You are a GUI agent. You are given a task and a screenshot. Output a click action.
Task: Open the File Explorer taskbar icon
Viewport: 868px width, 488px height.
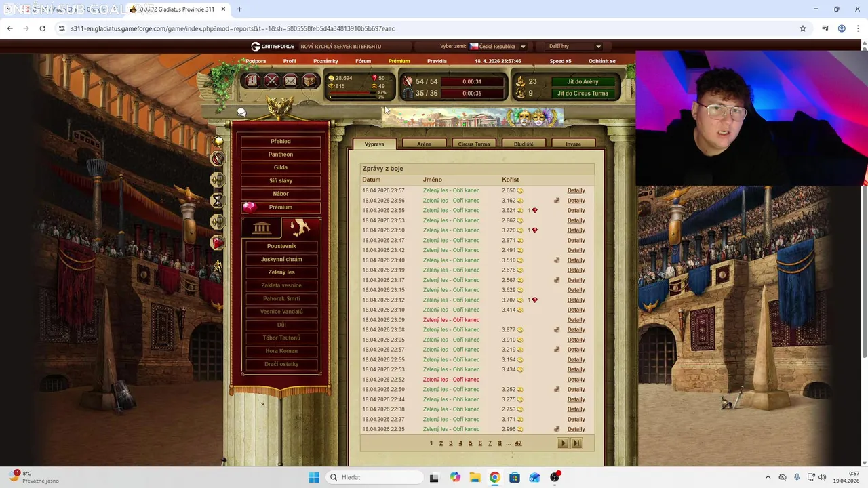coord(475,477)
